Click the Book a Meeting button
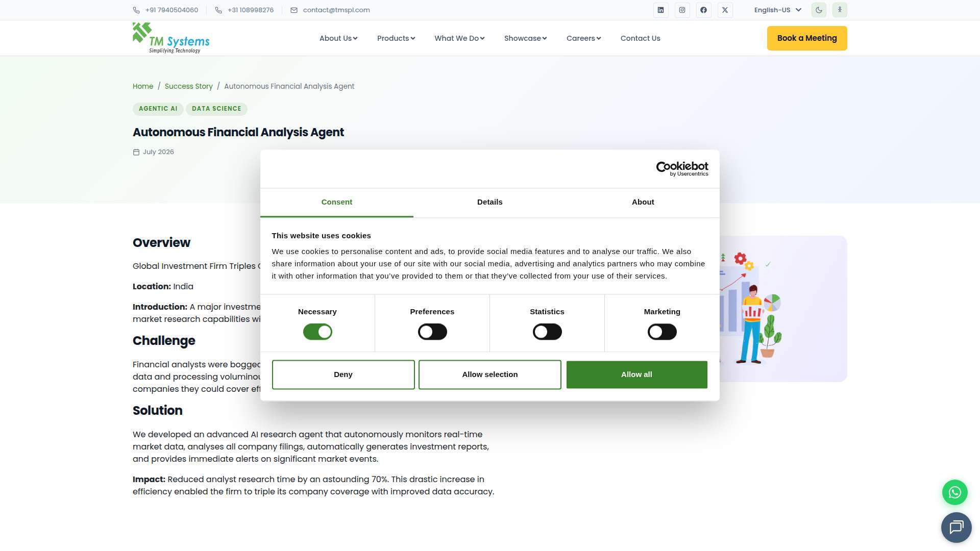This screenshot has height=551, width=980. [x=807, y=38]
